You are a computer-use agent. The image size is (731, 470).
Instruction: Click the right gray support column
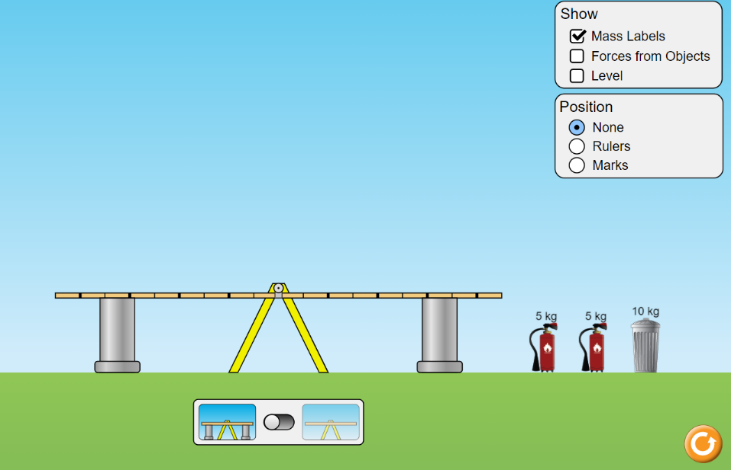(x=440, y=335)
